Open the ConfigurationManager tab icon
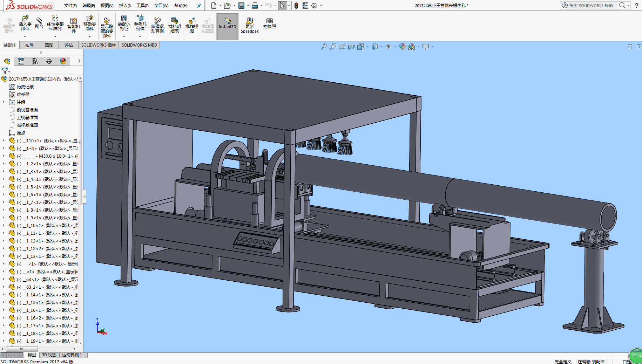The image size is (642, 364). [x=35, y=61]
